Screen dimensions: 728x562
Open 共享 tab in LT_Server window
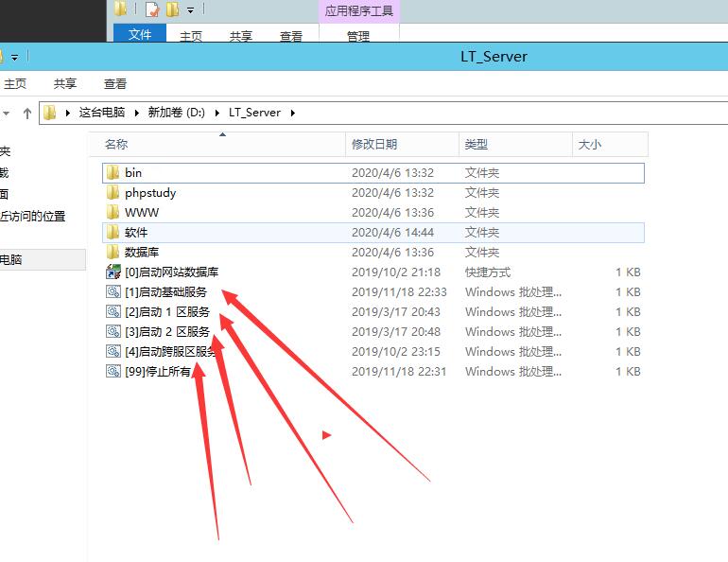65,84
